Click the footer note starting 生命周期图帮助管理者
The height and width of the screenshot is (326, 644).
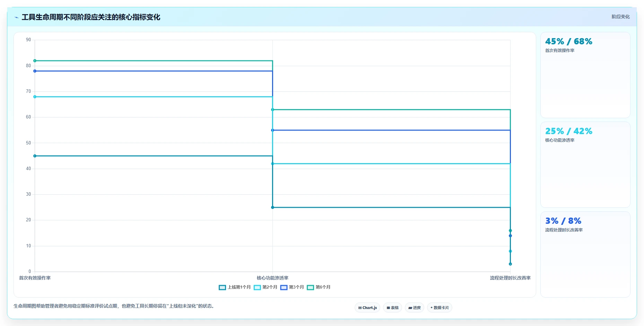114,306
